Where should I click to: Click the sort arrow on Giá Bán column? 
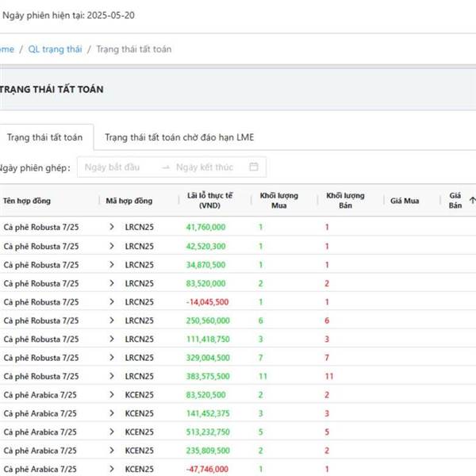point(472,201)
